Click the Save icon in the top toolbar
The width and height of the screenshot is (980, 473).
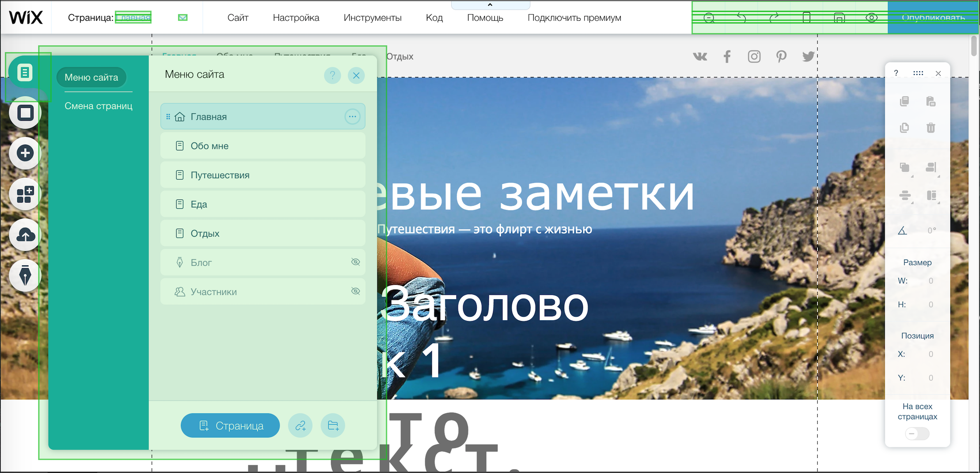pyautogui.click(x=838, y=18)
